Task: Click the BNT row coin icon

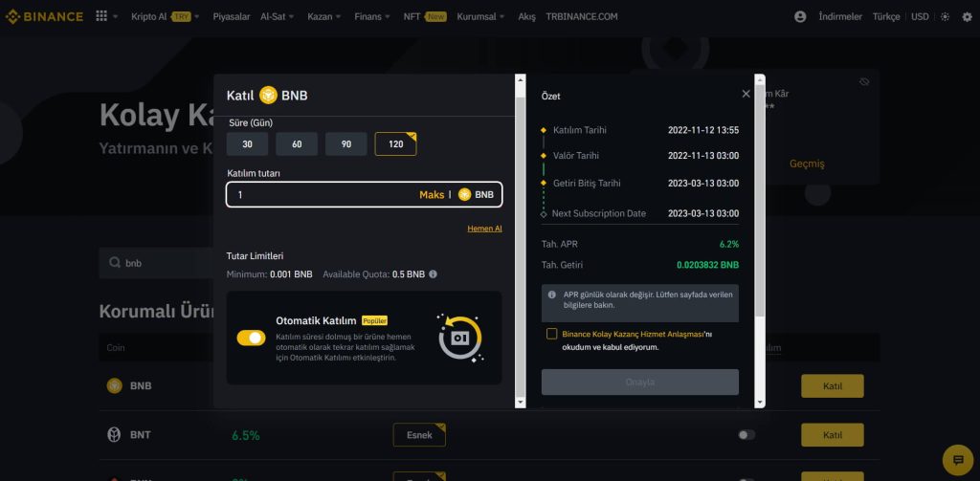Action: click(114, 435)
